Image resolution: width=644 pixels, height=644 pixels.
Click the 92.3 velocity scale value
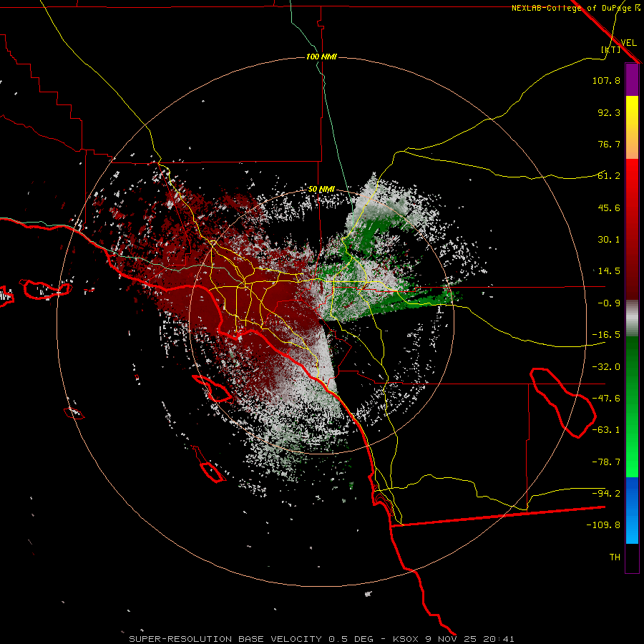click(x=609, y=112)
